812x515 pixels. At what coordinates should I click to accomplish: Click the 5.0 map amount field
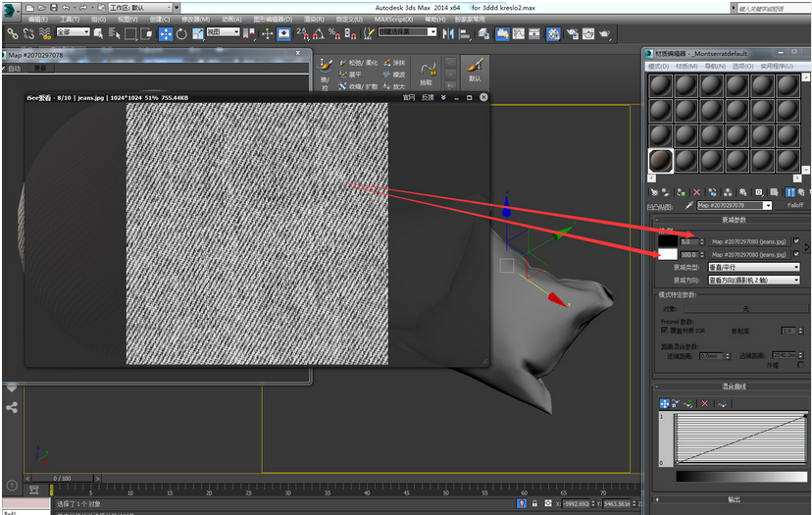point(689,241)
